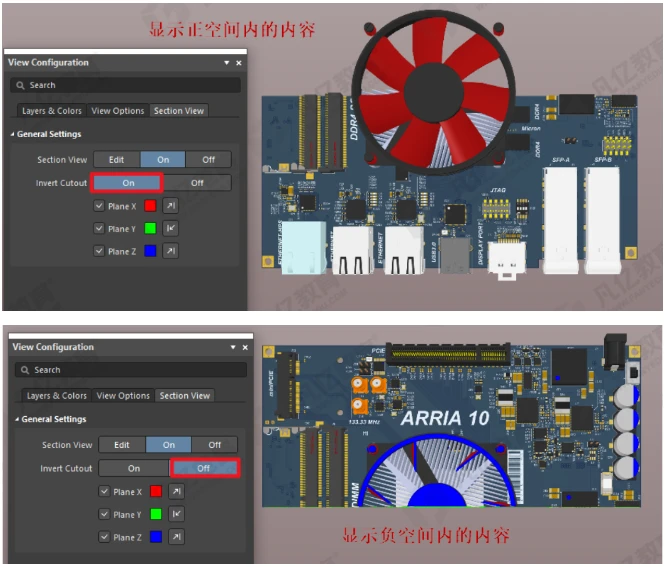This screenshot has height=567, width=665.
Task: Set Section View to Off in top panel
Action: [208, 159]
